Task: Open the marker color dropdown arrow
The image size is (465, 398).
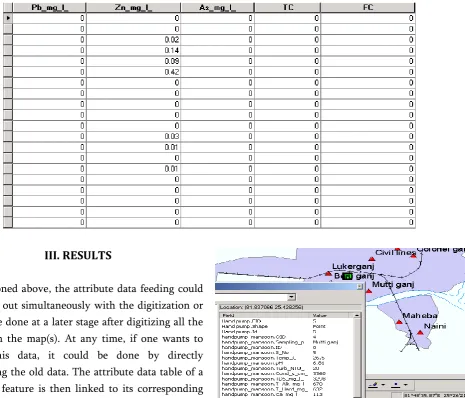Action: pos(405,385)
